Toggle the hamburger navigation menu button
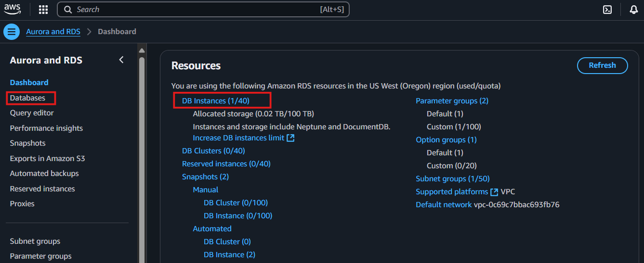This screenshot has height=263, width=644. [x=12, y=32]
